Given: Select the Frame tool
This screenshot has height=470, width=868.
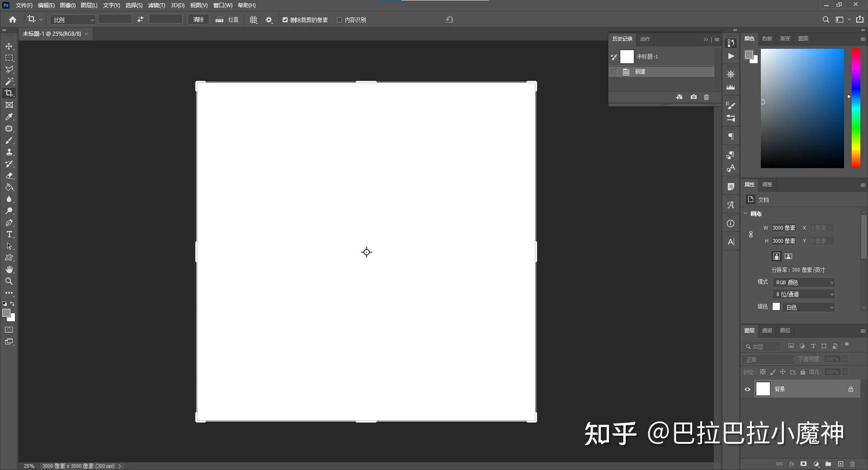Looking at the screenshot, I should [x=9, y=105].
